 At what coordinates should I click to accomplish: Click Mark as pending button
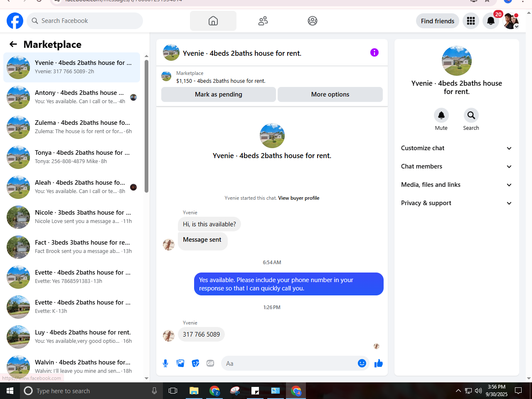click(x=219, y=94)
